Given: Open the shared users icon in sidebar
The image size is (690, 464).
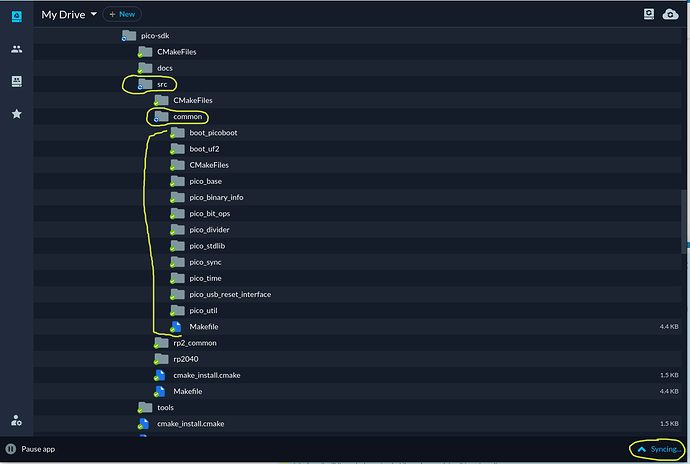Looking at the screenshot, I should (x=16, y=49).
